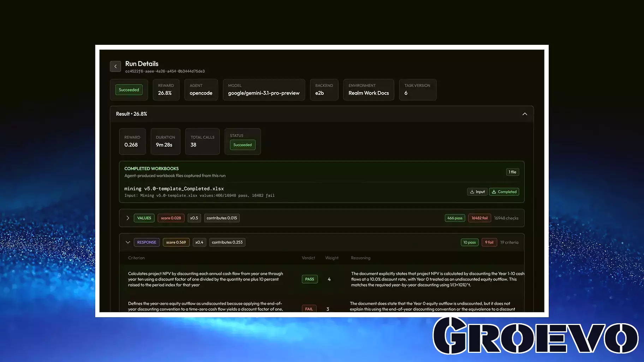This screenshot has height=362, width=644.
Task: Click the score 0.028 badge
Action: pos(171,218)
